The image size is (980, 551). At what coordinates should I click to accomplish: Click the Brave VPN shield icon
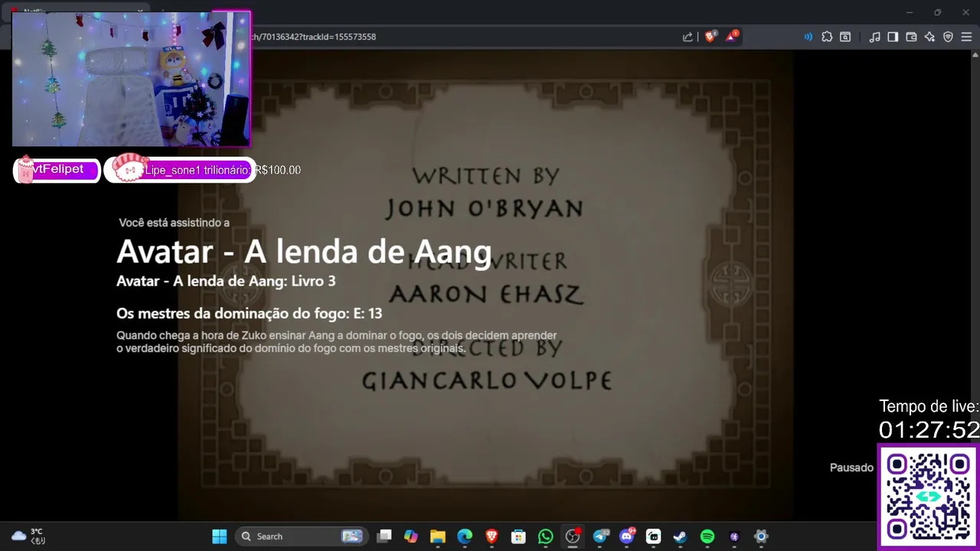pos(948,37)
